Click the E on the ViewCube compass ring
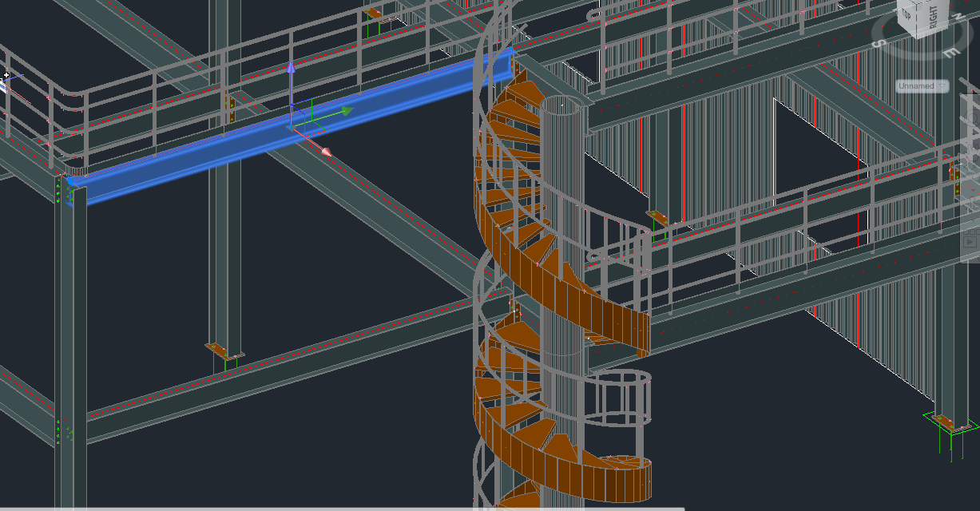This screenshot has height=511, width=980. [x=953, y=53]
